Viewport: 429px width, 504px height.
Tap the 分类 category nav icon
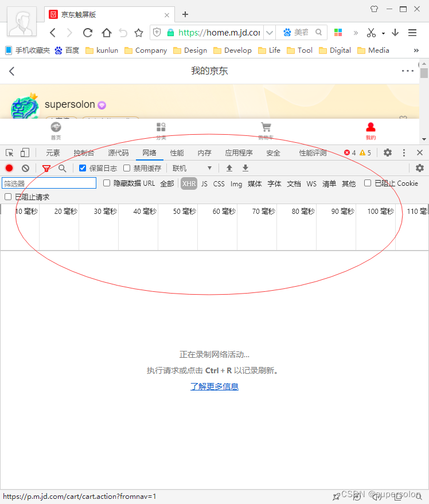pos(161,131)
